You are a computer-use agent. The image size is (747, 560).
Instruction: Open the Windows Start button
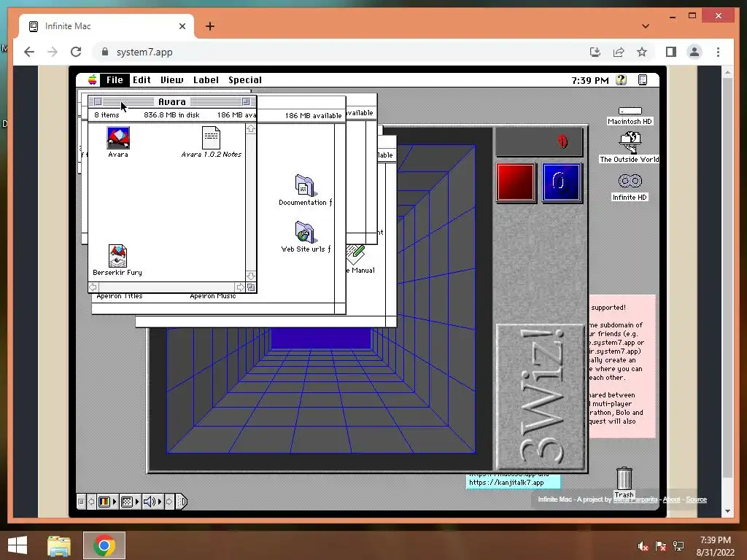(x=18, y=545)
